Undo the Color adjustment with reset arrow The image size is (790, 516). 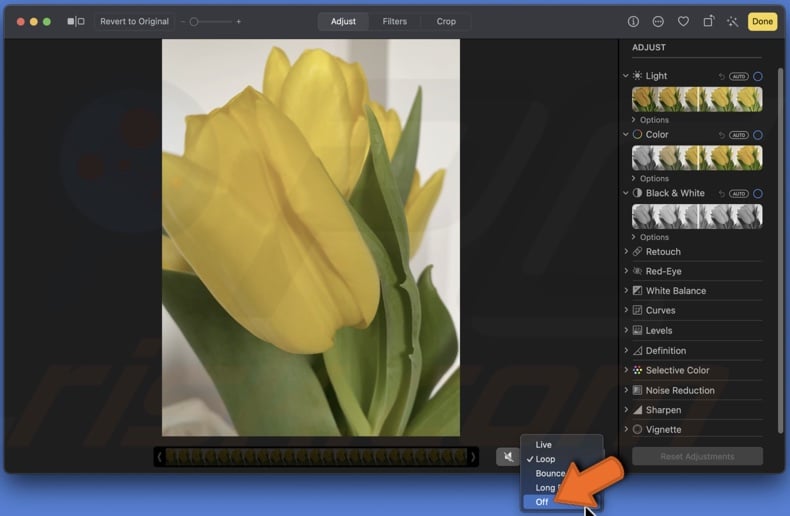pos(721,135)
